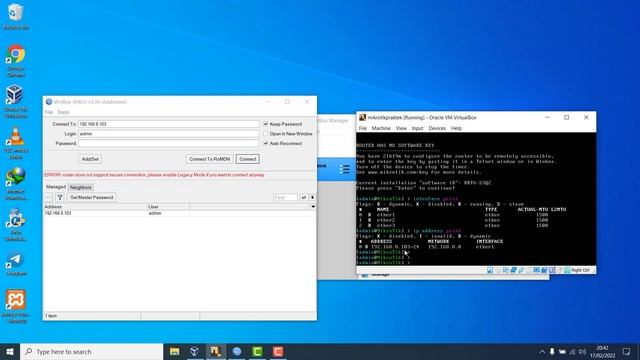Open Oracle VM VirtualBox desktop icon
640x360 pixels.
tap(16, 101)
